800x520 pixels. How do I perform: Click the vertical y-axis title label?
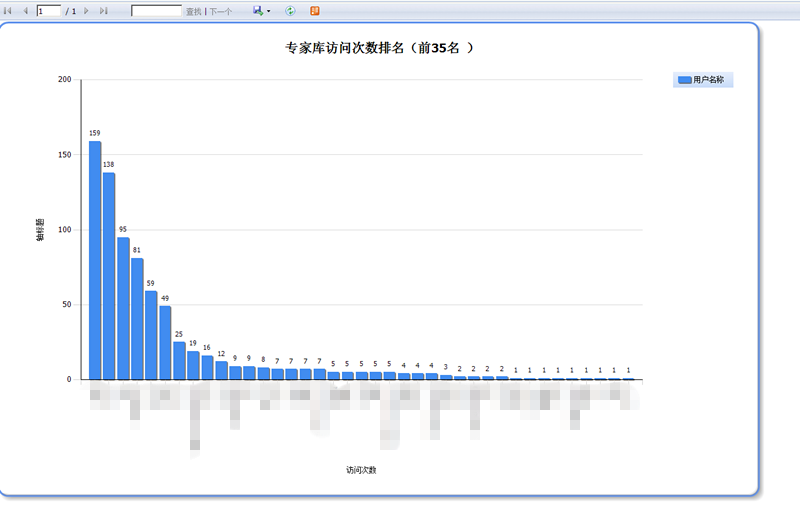tap(40, 230)
